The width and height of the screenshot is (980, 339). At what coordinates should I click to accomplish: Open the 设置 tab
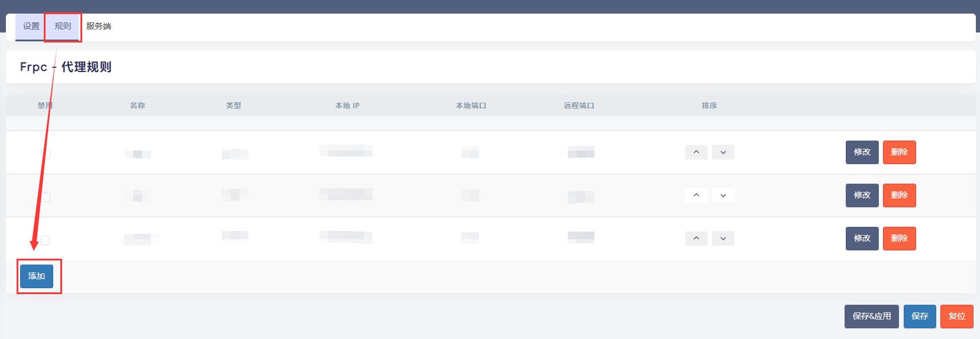pos(31,27)
